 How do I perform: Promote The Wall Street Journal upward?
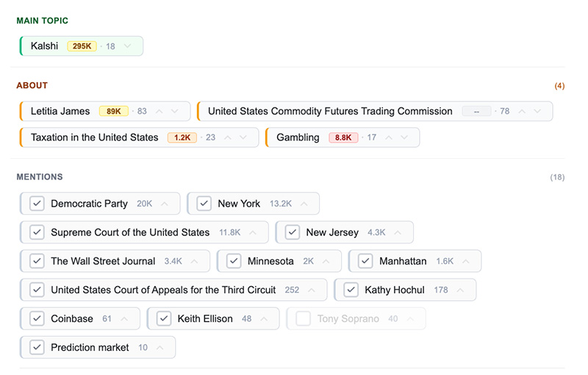[x=194, y=261]
